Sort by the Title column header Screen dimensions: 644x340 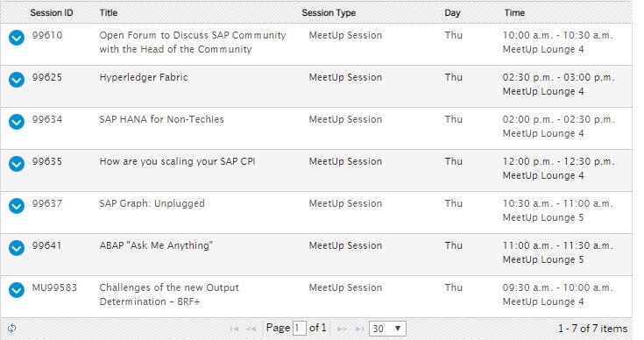(109, 13)
